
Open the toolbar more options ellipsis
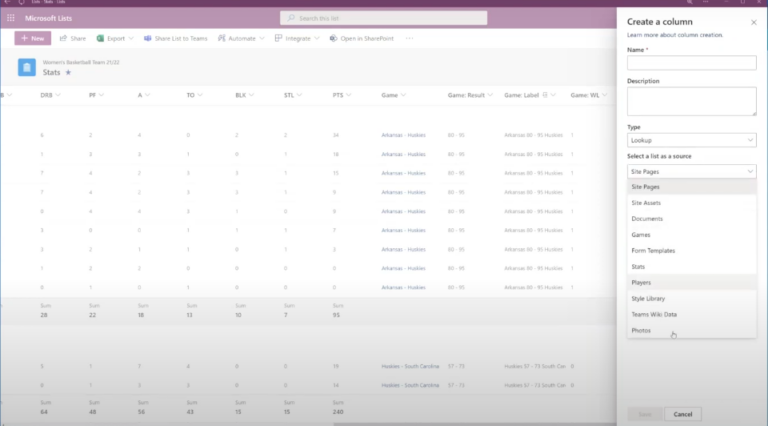click(x=409, y=38)
